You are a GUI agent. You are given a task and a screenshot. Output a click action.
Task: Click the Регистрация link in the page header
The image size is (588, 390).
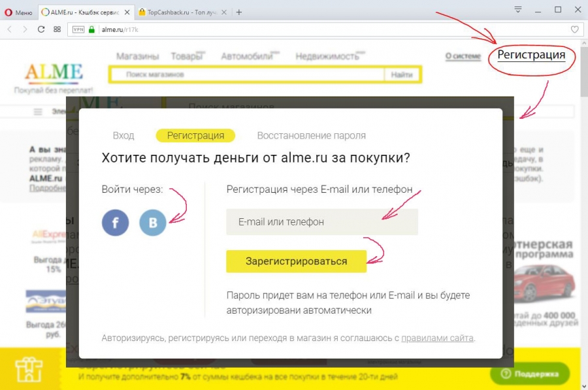[x=531, y=55]
